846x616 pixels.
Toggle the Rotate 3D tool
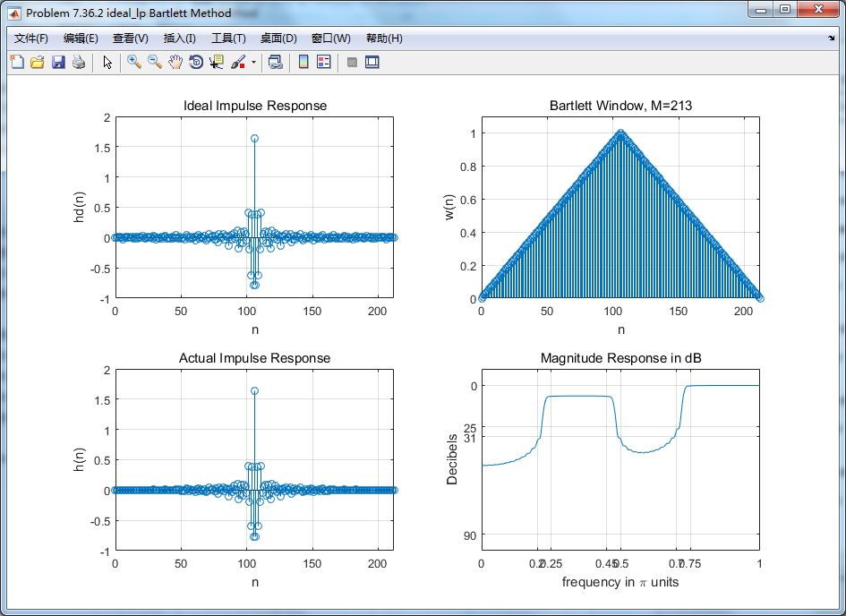pos(196,62)
